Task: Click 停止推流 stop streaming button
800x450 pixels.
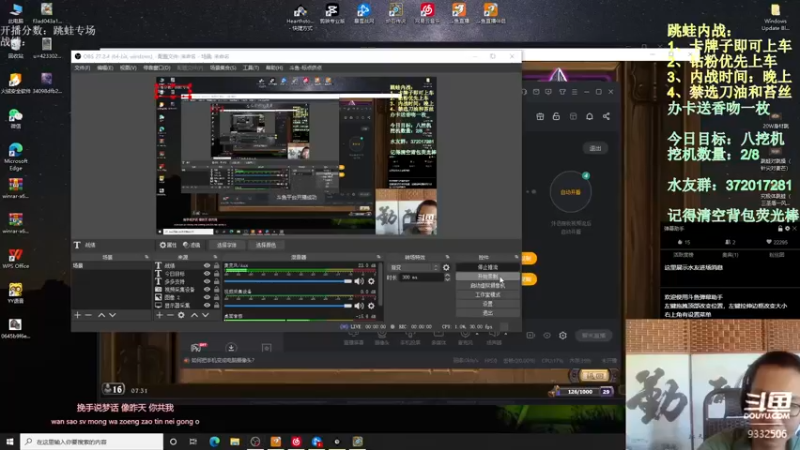Action: pyautogui.click(x=487, y=267)
